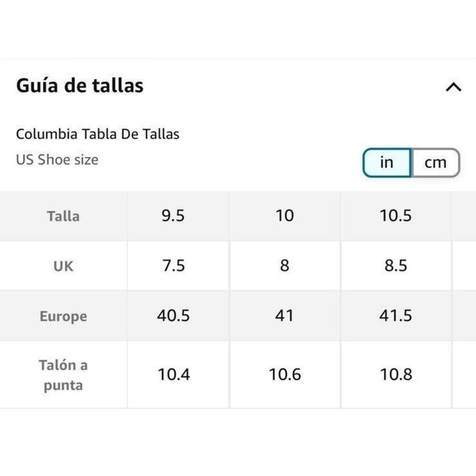Select the US Shoe size label
Image resolution: width=476 pixels, height=476 pixels.
coord(57,159)
